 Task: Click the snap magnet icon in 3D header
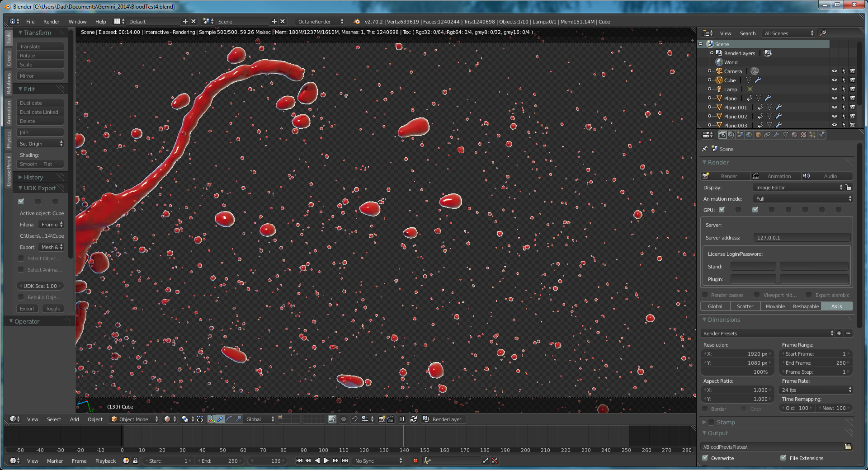pyautogui.click(x=354, y=419)
